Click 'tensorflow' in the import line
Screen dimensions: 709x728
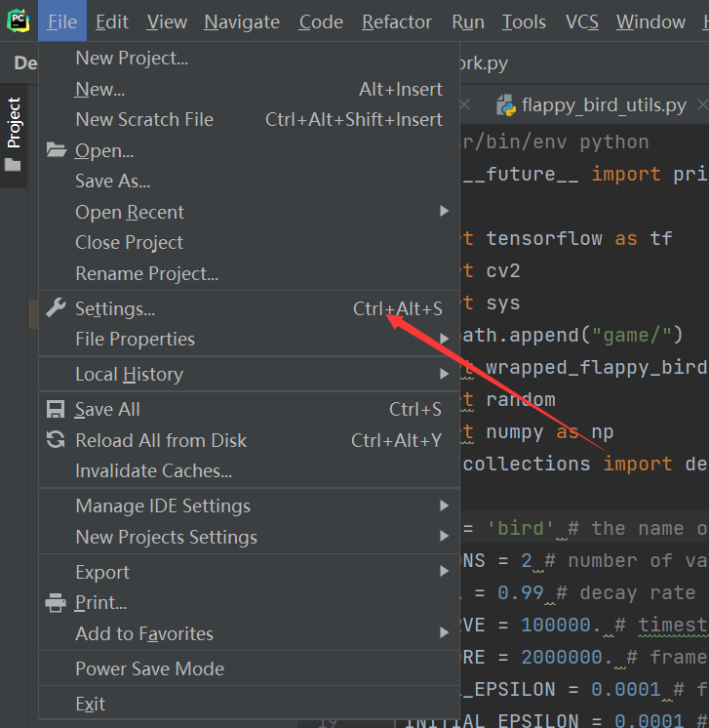point(544,238)
